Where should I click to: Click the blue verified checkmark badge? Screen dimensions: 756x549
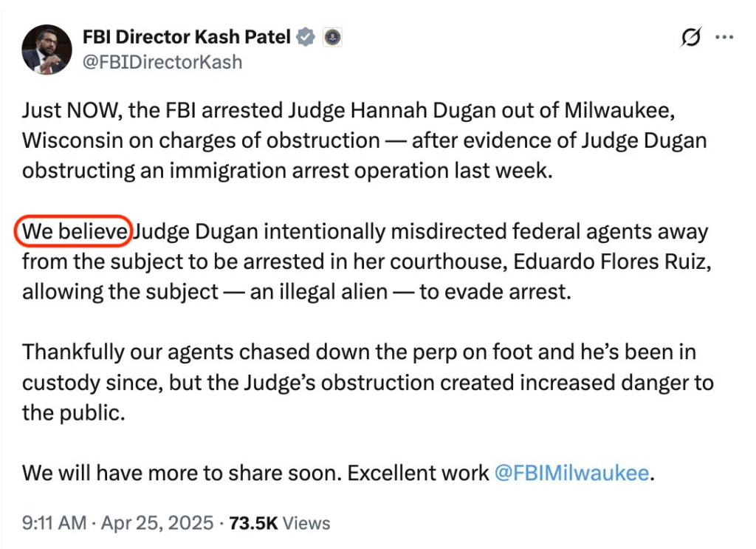point(306,37)
